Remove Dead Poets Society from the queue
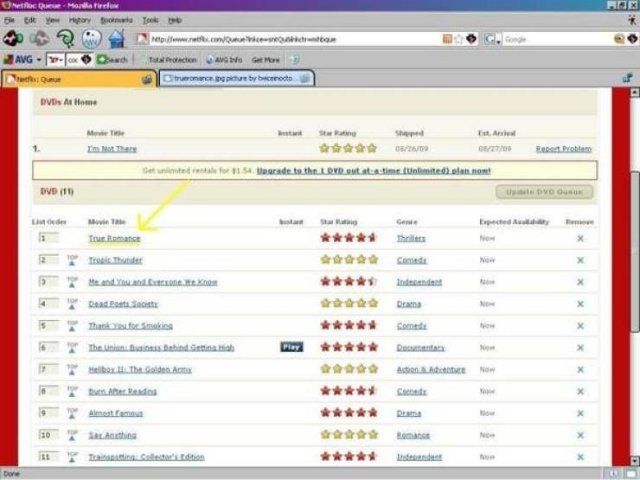The width and height of the screenshot is (640, 480). [580, 304]
